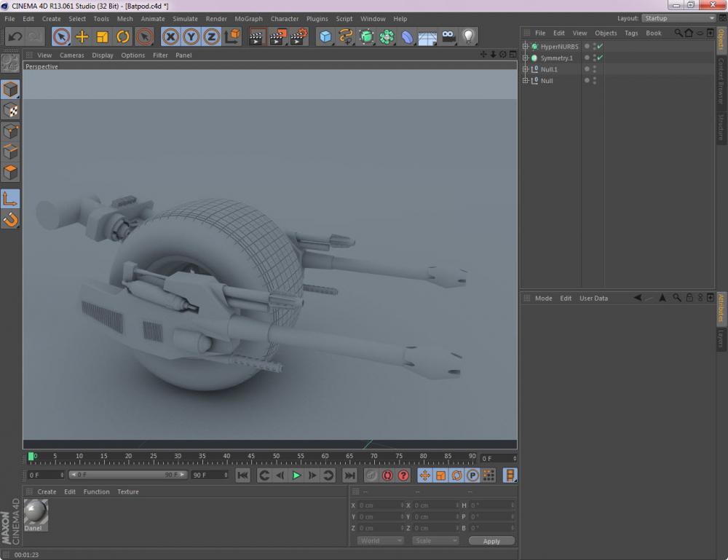Viewport: 728px width, 560px height.
Task: Expand the bottom Null object
Action: coord(526,80)
